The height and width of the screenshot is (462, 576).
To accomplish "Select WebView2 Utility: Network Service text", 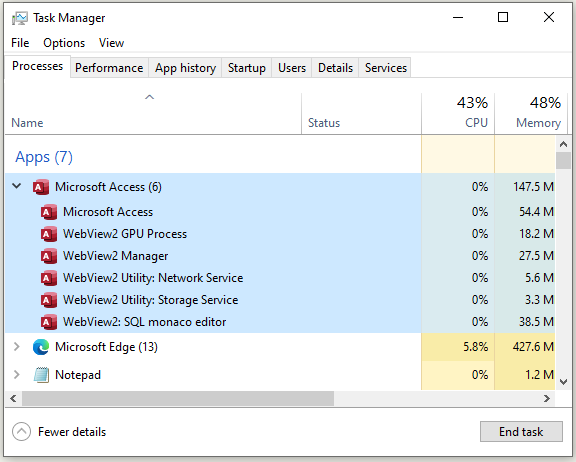I will coord(153,278).
